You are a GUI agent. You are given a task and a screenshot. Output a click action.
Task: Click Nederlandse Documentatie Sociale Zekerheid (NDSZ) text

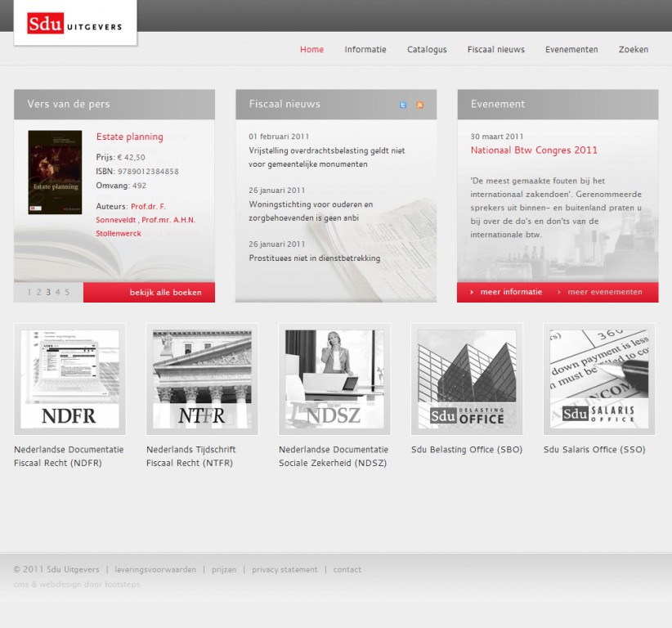334,456
